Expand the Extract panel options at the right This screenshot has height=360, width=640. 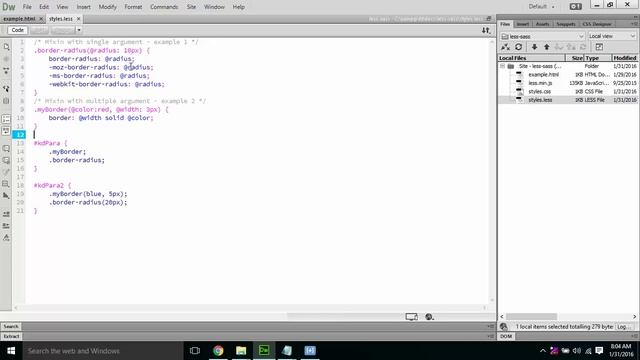[490, 336]
